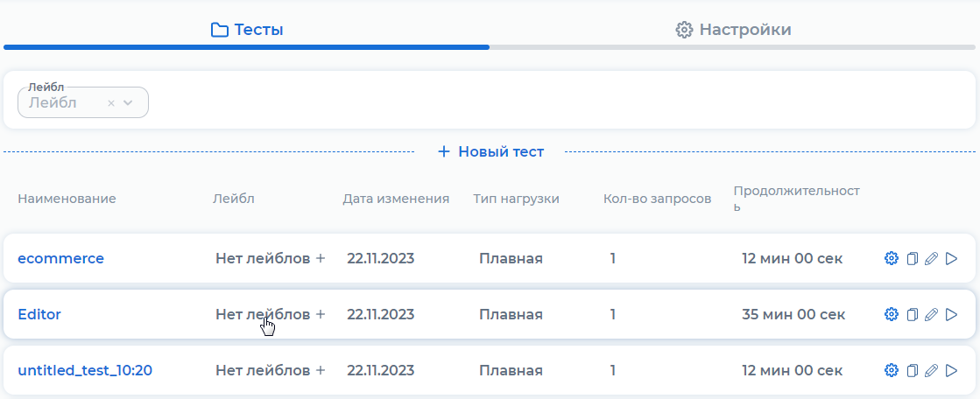Click request count 1 in ecommerce row
The height and width of the screenshot is (399, 980).
613,258
